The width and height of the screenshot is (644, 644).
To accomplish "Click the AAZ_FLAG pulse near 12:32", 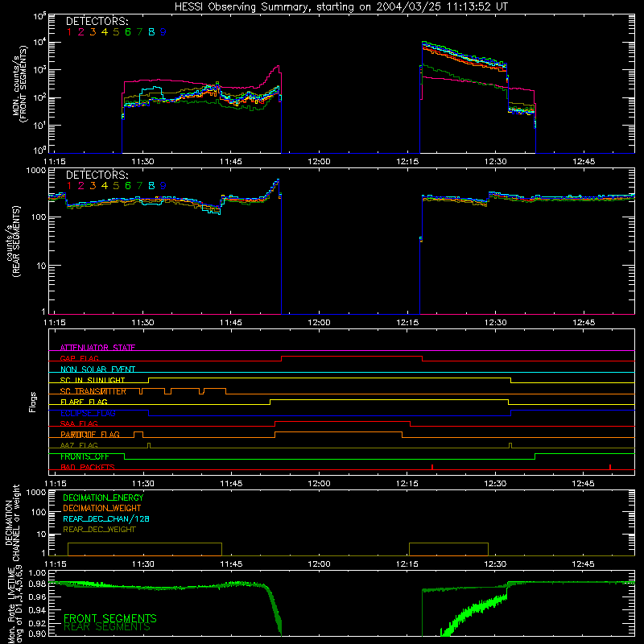I will click(x=510, y=445).
